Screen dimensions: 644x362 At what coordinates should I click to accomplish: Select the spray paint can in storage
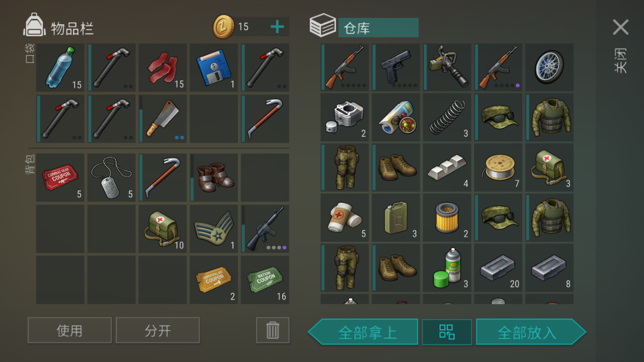pyautogui.click(x=447, y=268)
